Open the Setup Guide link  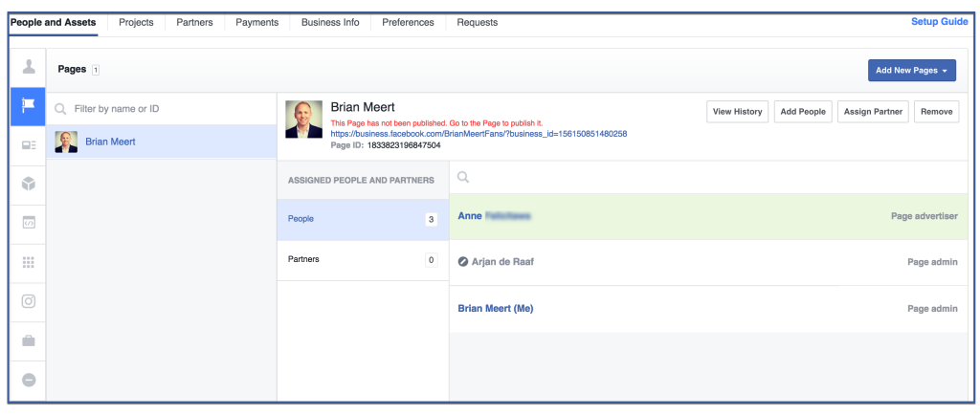[x=940, y=22]
